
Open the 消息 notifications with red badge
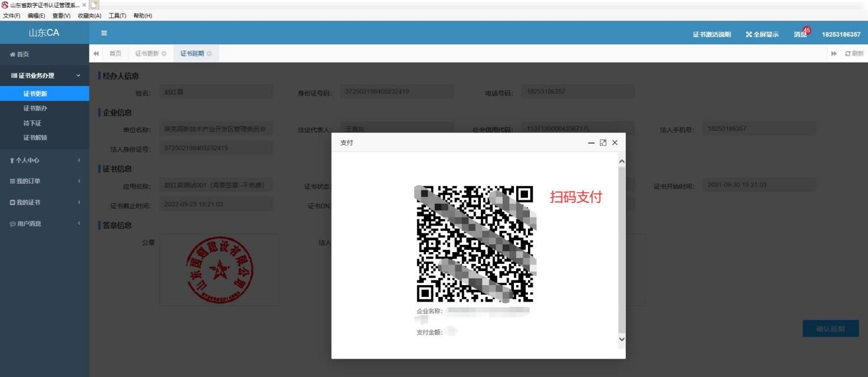click(801, 34)
